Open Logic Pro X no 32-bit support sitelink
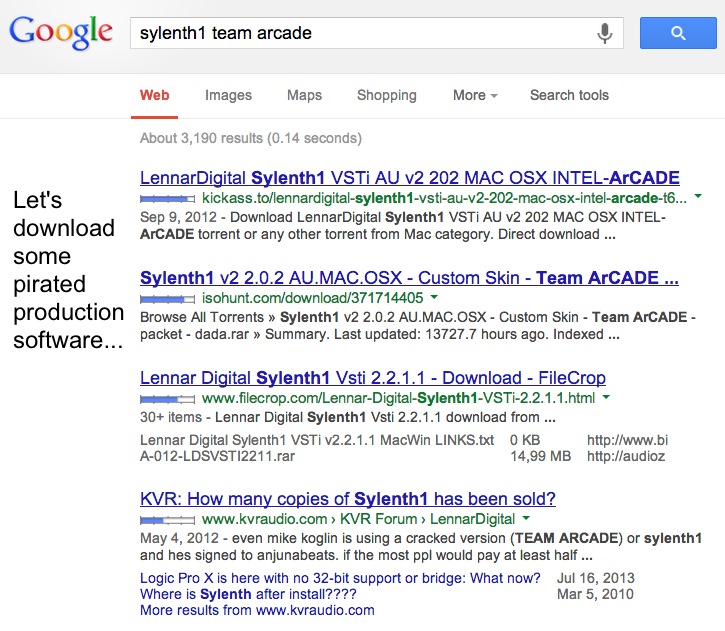Screen dimensions: 725x631 [340, 578]
